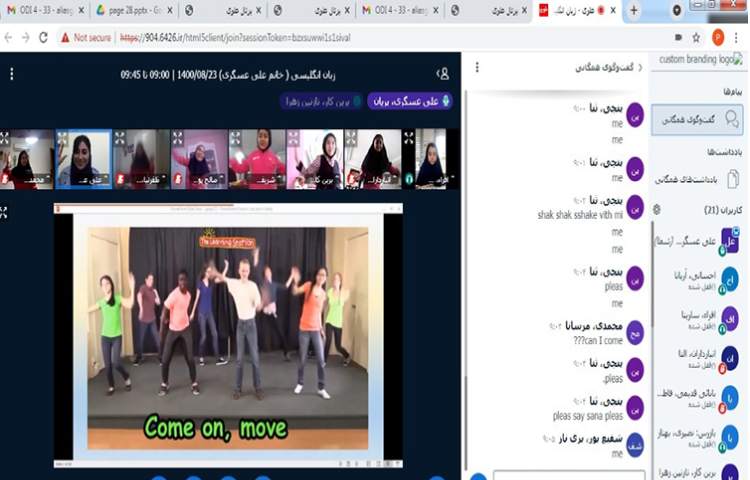Open public chat options three-dot menu
The image size is (750, 480).
click(x=477, y=67)
